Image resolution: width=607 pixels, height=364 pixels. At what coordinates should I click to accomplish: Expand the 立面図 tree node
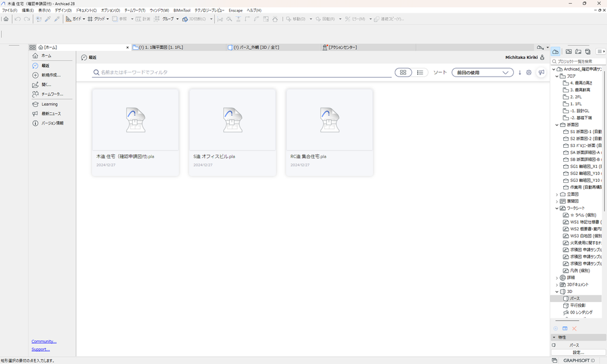557,194
